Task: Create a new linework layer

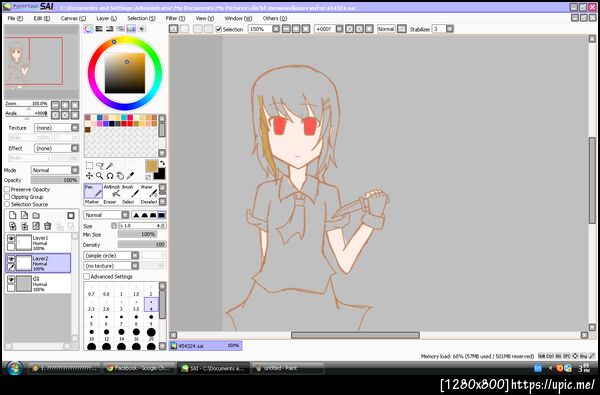Action: point(24,215)
